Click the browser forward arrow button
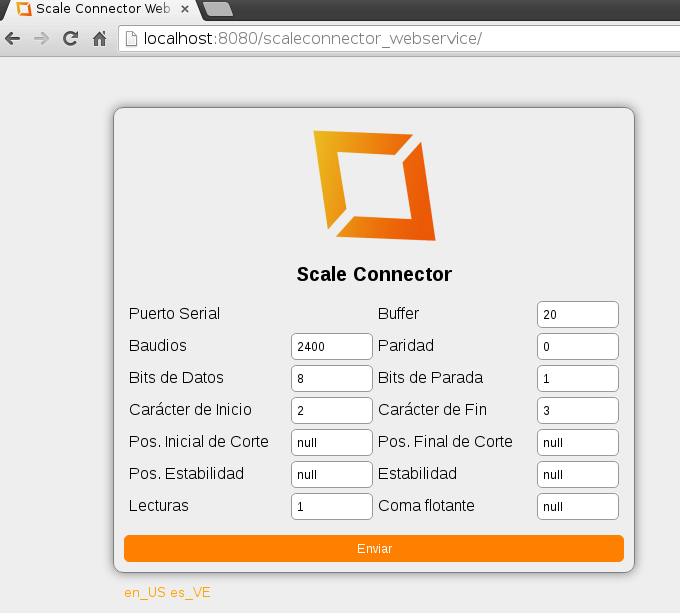 41,39
